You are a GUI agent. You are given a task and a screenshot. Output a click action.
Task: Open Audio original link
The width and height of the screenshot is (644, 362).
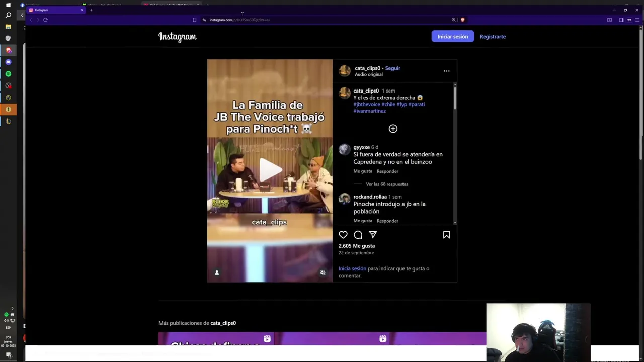[369, 74]
